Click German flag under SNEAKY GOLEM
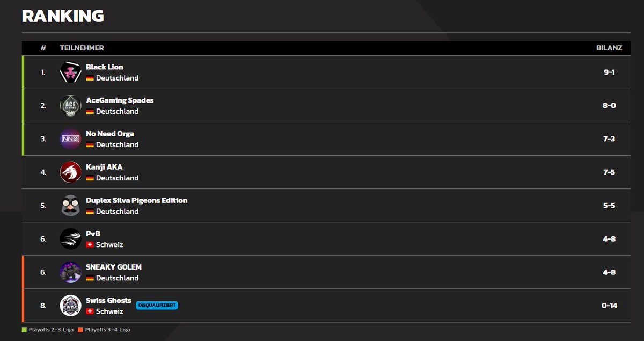This screenshot has width=644, height=341. click(x=90, y=278)
